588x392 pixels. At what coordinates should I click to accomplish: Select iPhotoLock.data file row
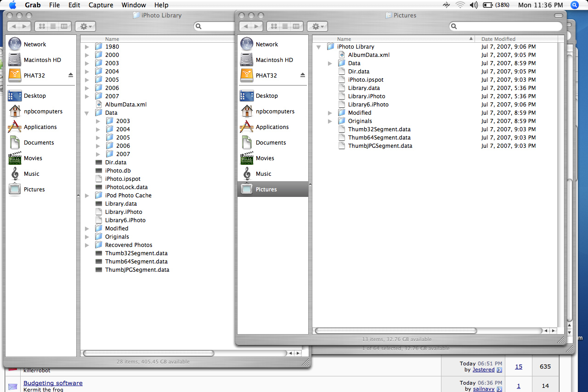[x=126, y=187]
